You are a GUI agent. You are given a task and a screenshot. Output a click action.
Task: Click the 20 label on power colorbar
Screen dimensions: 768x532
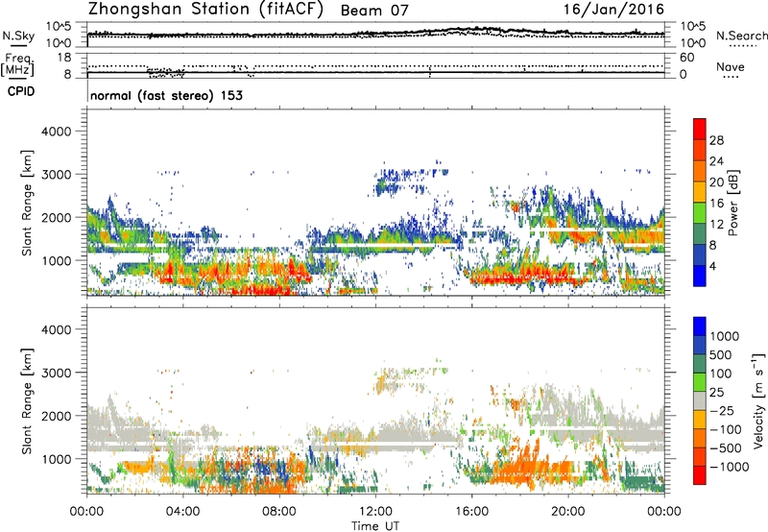pyautogui.click(x=716, y=182)
